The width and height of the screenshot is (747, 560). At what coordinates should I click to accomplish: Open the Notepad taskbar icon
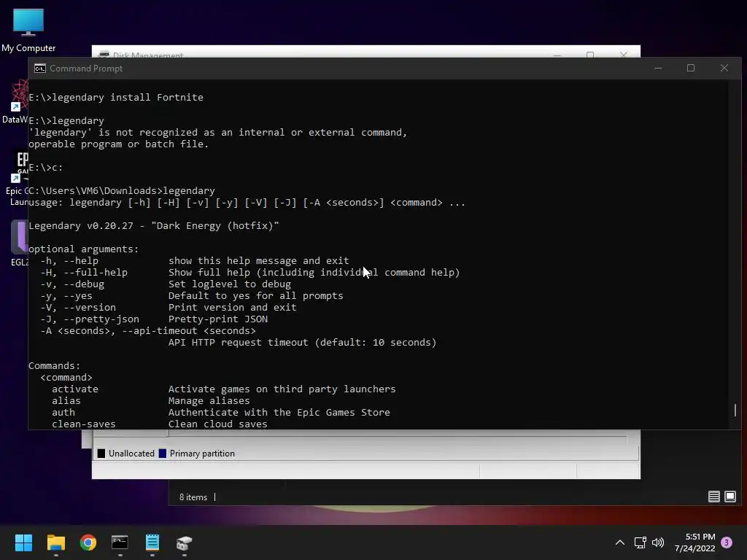click(152, 542)
